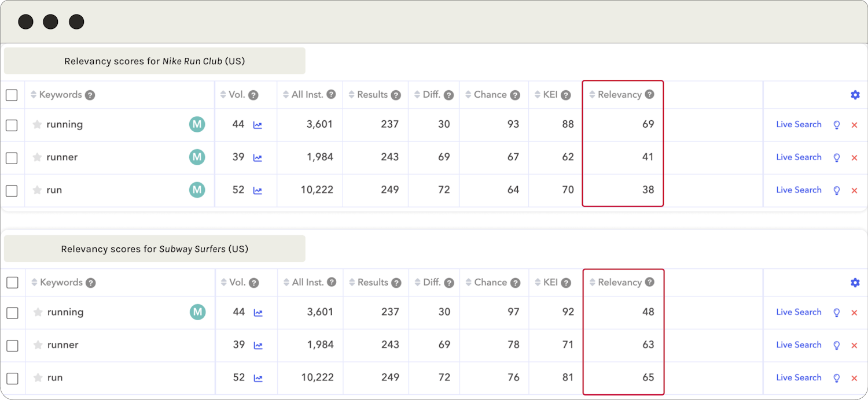Open the volume chart icon for 'runner' in Subway Surfers table

[x=258, y=345]
